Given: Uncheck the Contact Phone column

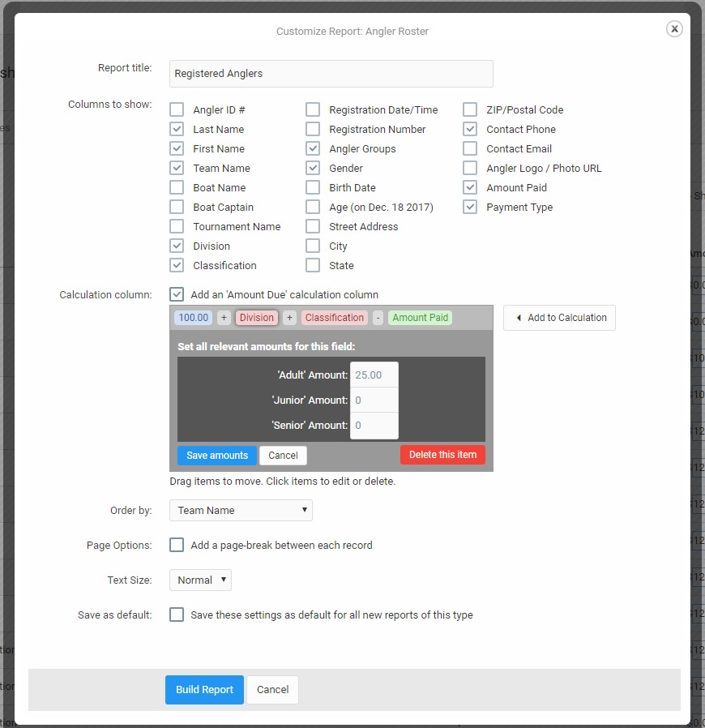Looking at the screenshot, I should pos(470,129).
